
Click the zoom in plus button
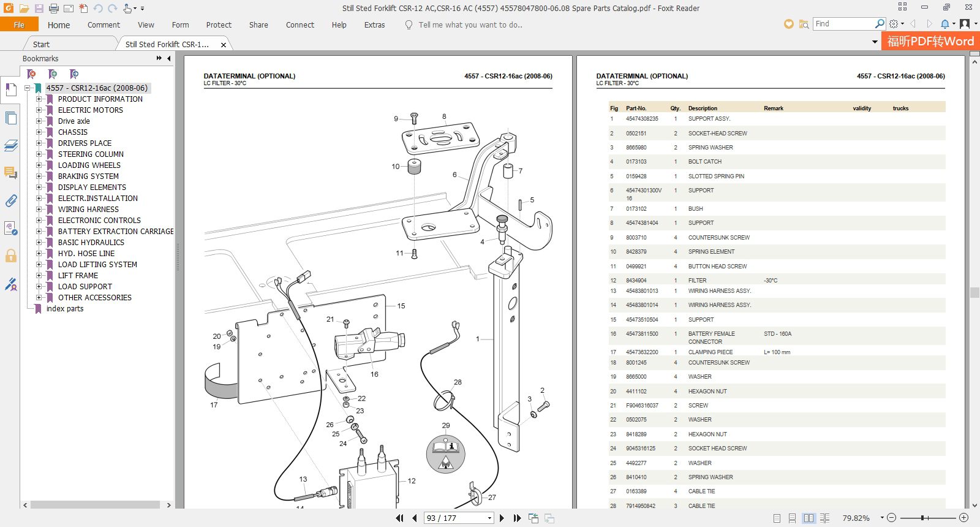click(x=963, y=518)
